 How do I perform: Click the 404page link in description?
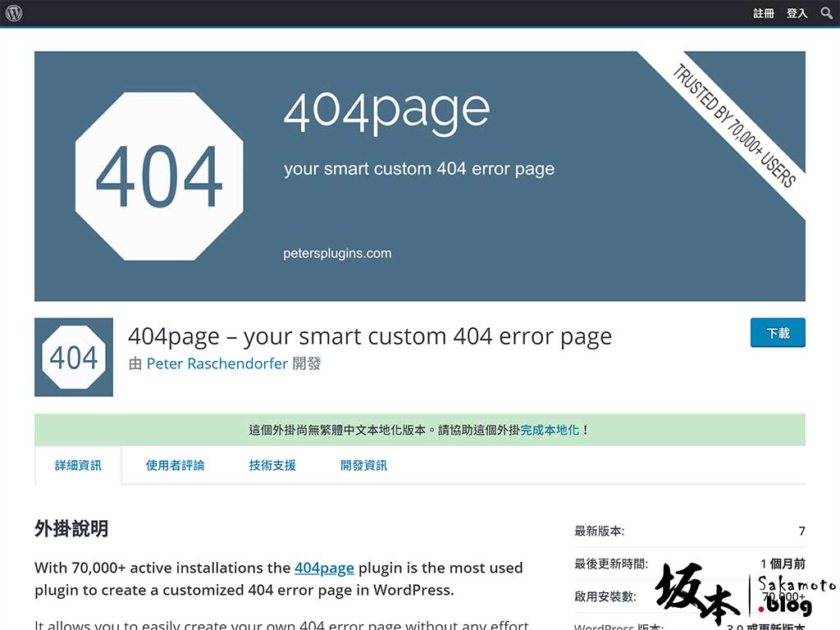324,568
